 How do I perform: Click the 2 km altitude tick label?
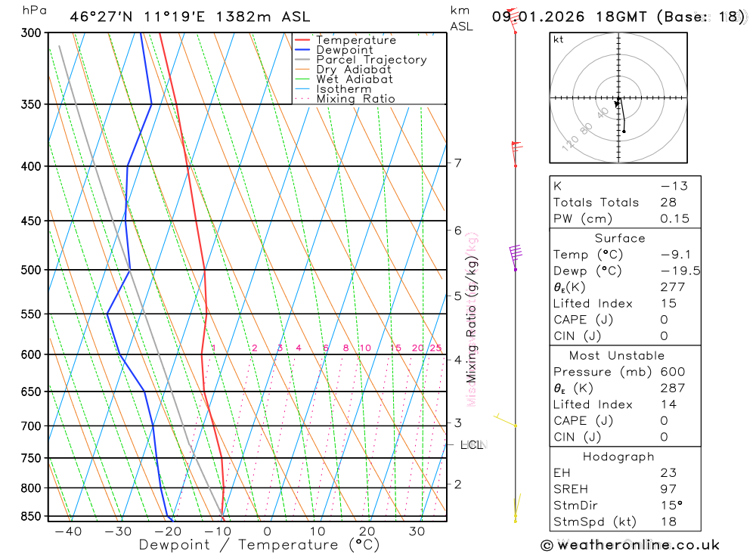coord(457,484)
